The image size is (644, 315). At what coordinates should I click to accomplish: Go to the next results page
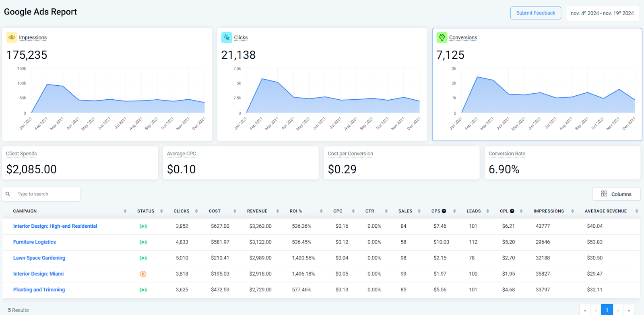point(618,310)
